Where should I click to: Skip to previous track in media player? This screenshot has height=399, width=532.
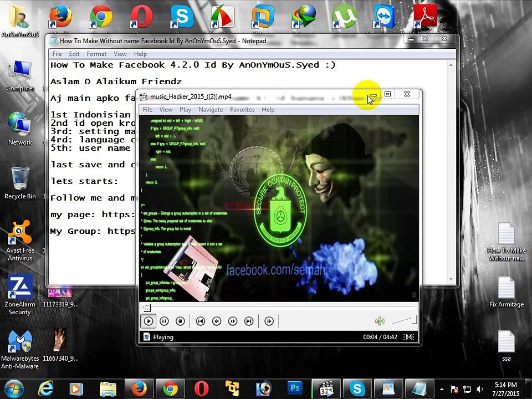[x=201, y=321]
